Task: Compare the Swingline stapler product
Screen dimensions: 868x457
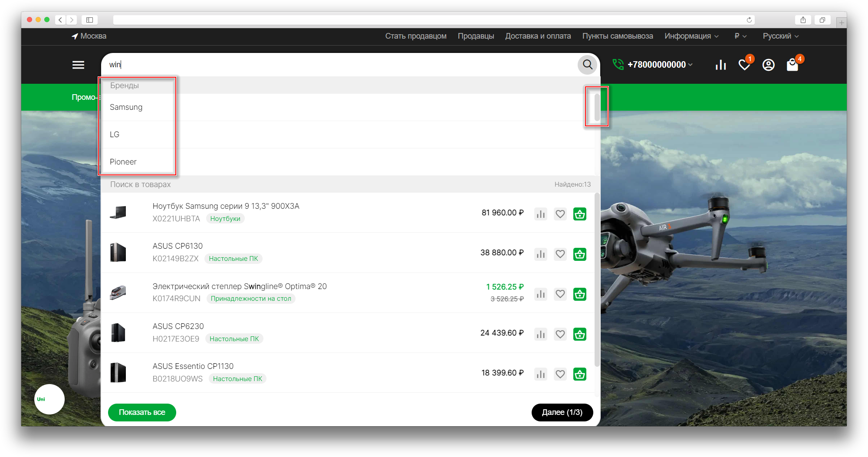Action: tap(540, 294)
